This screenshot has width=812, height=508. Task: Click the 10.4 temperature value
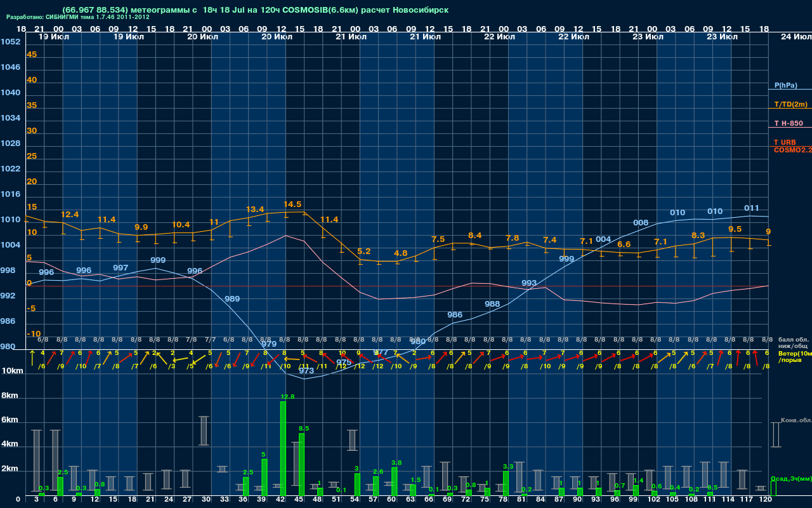pos(181,224)
